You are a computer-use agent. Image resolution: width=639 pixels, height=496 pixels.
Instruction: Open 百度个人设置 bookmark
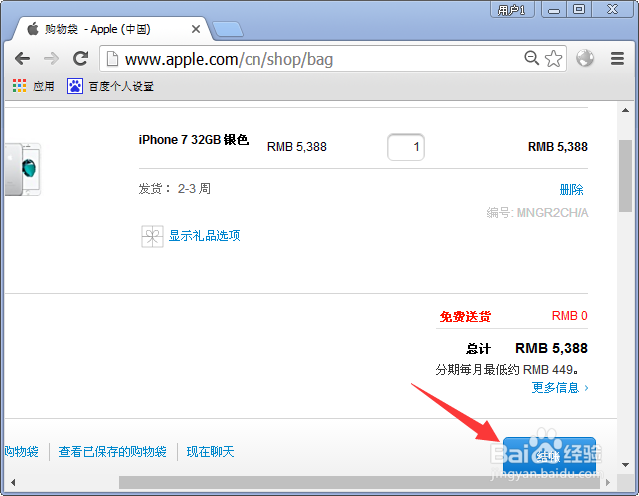[110, 86]
